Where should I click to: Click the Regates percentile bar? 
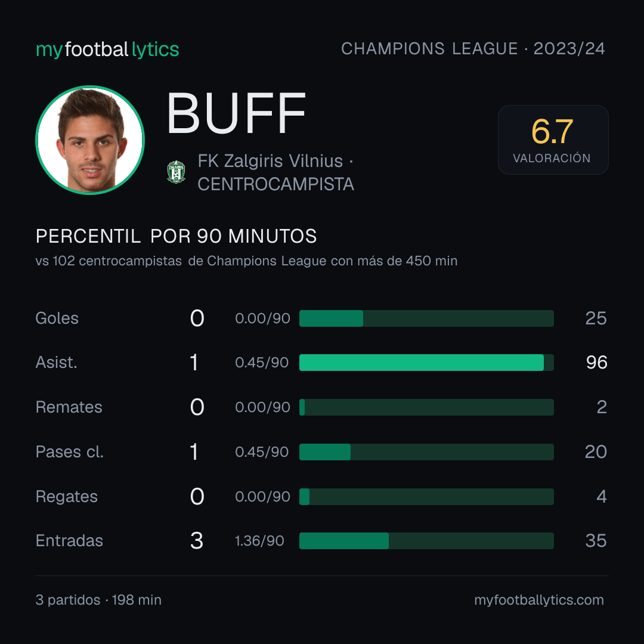[x=426, y=497]
